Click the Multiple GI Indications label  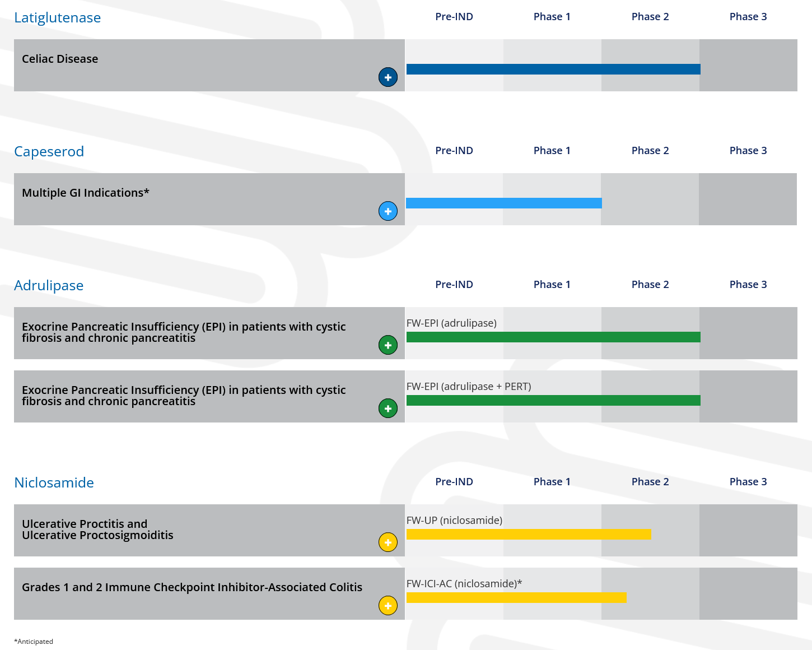[86, 193]
